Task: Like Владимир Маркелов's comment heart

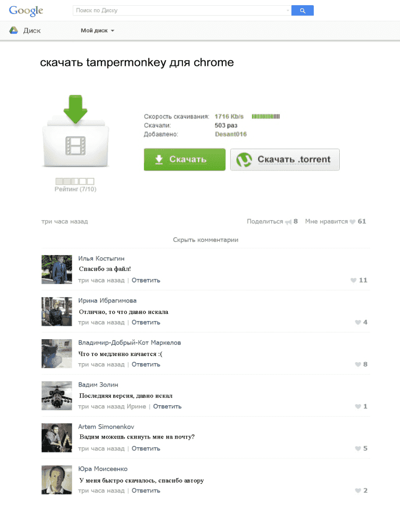Action: click(358, 364)
